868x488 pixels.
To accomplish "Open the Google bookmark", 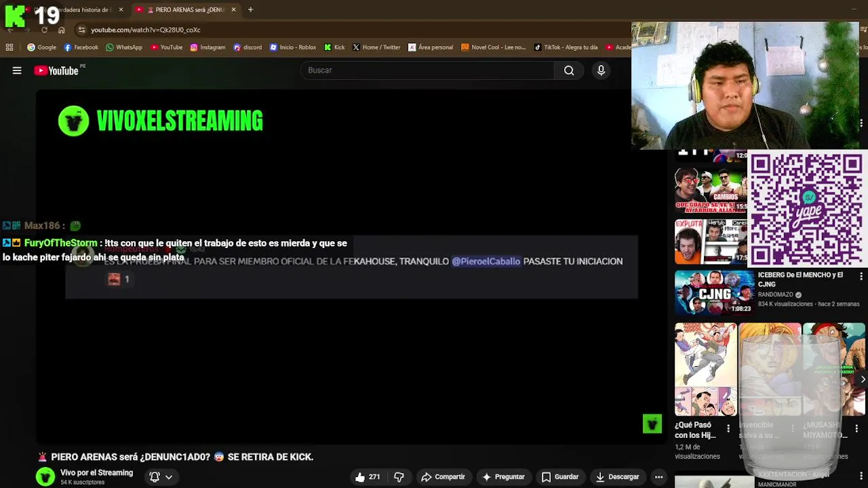I will tap(41, 47).
